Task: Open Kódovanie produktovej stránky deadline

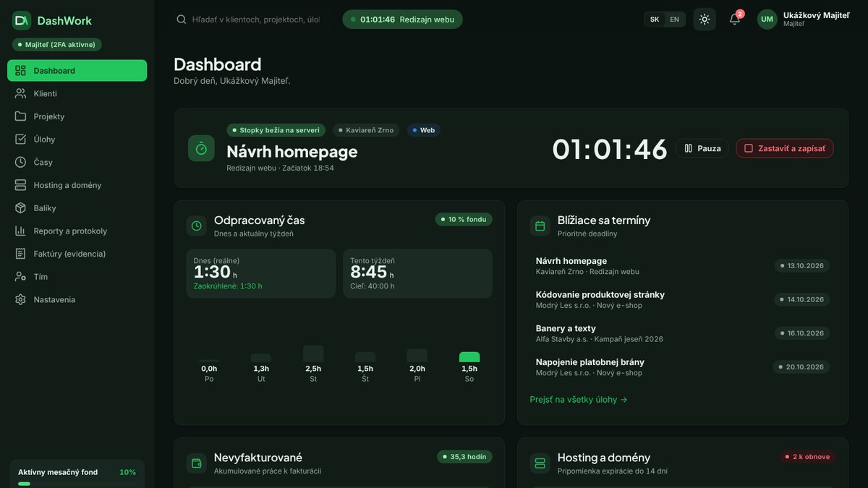Action: [682, 299]
